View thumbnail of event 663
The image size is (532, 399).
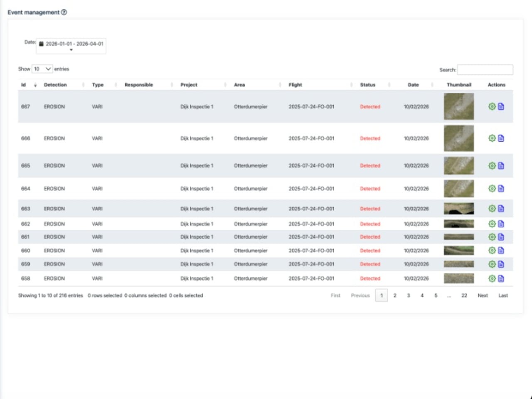(x=459, y=208)
